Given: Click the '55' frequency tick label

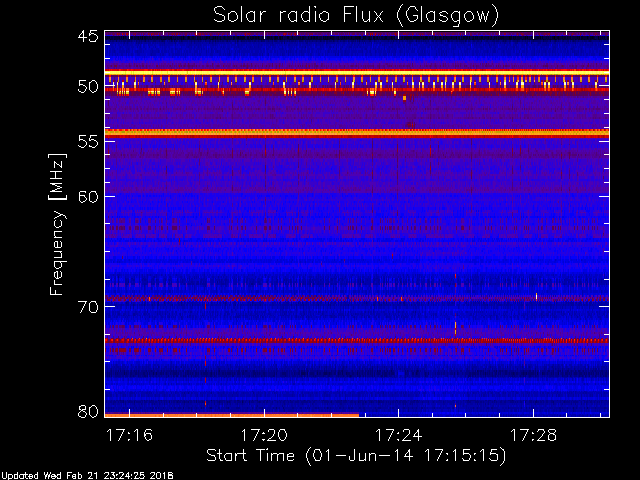Looking at the screenshot, I should pos(89,142).
